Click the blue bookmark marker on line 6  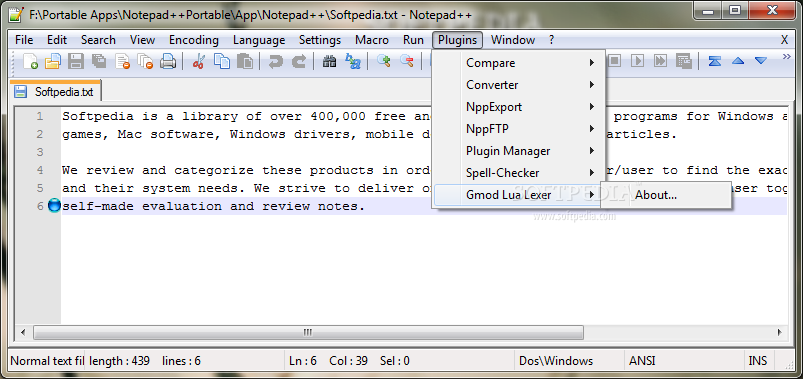tap(54, 206)
